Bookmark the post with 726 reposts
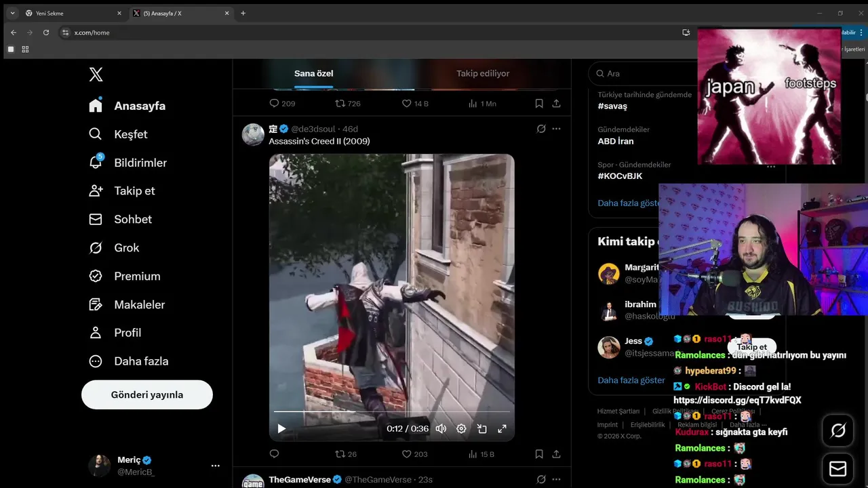868x488 pixels. point(539,104)
